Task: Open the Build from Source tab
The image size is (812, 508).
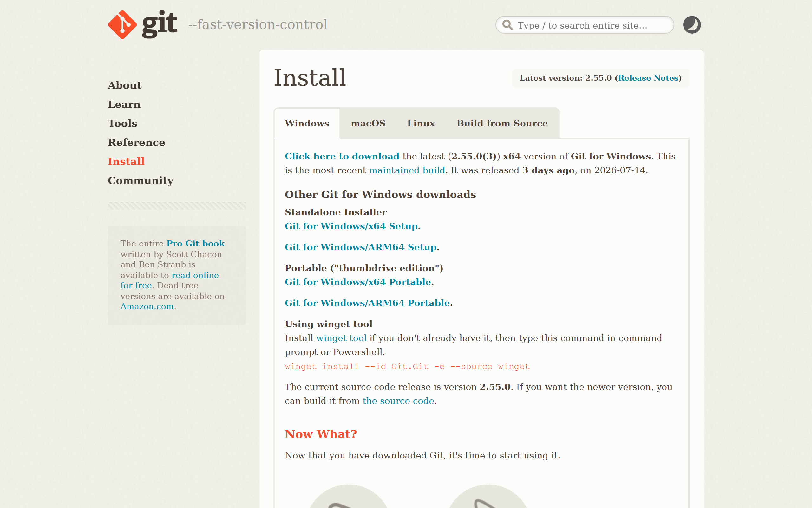Action: pos(502,123)
